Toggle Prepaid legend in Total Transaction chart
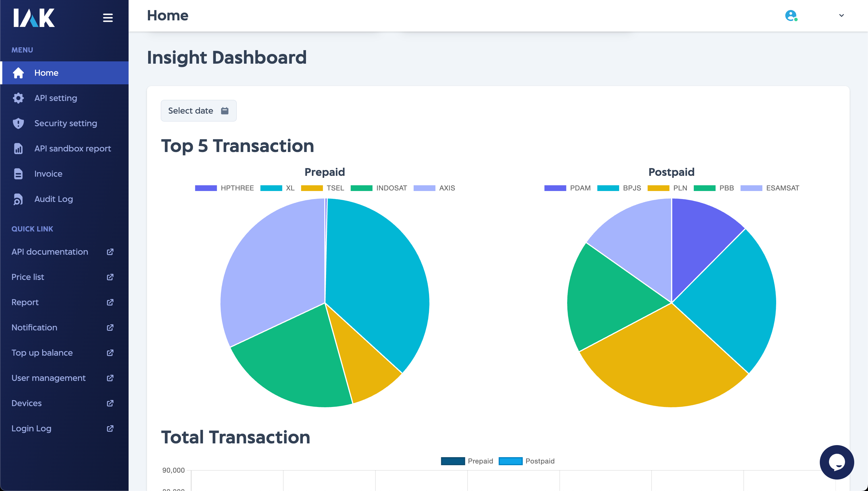868x491 pixels. [x=467, y=461]
